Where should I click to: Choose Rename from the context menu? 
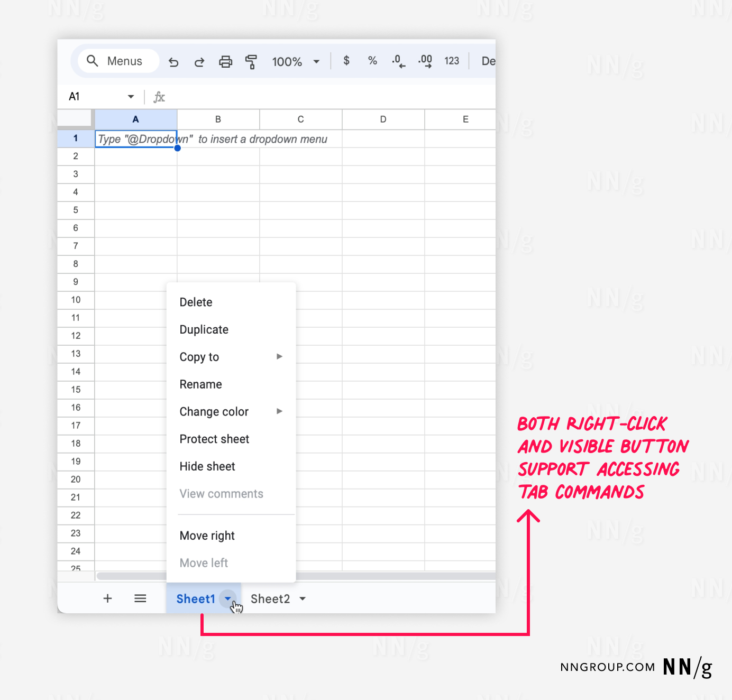[201, 384]
